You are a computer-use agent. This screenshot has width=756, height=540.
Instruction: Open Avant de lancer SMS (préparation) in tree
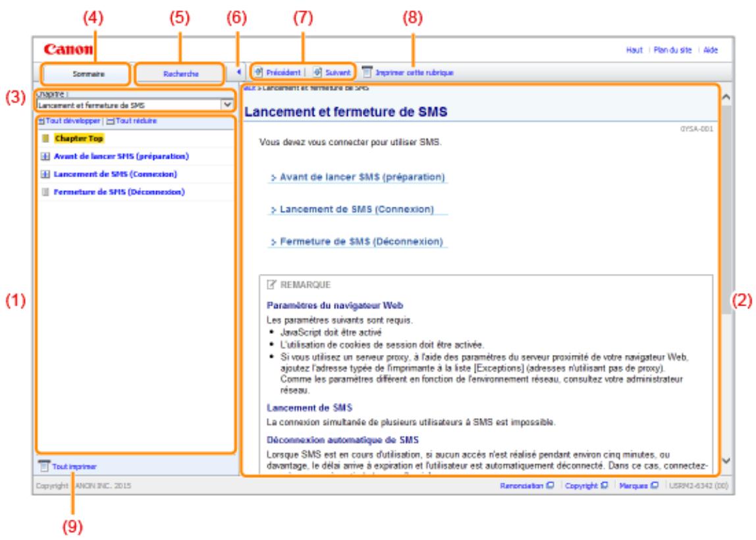coord(121,156)
